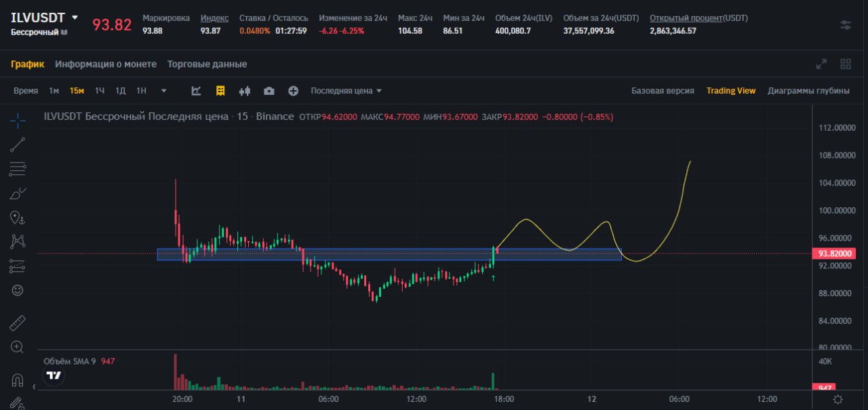Image resolution: width=868 pixels, height=410 pixels.
Task: Click the 24h high value 104.58
Action: click(410, 30)
